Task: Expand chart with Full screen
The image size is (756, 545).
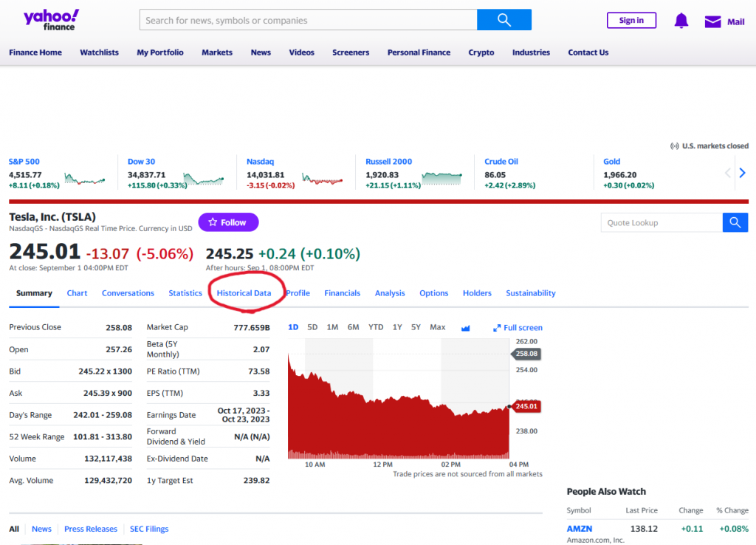Action: click(518, 327)
